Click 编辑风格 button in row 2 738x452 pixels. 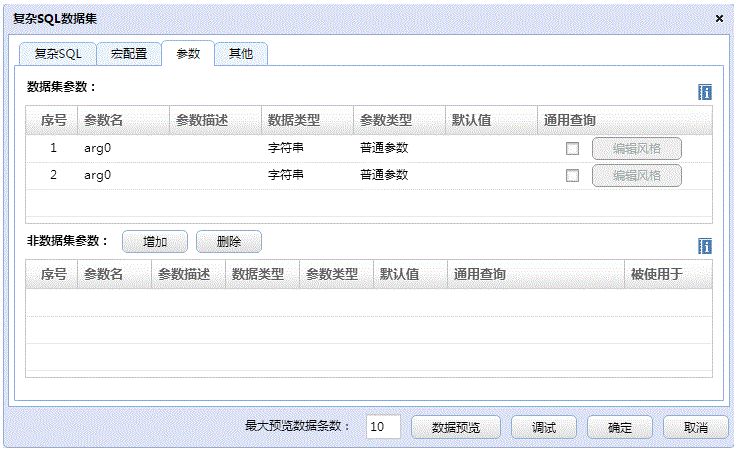coord(637,176)
